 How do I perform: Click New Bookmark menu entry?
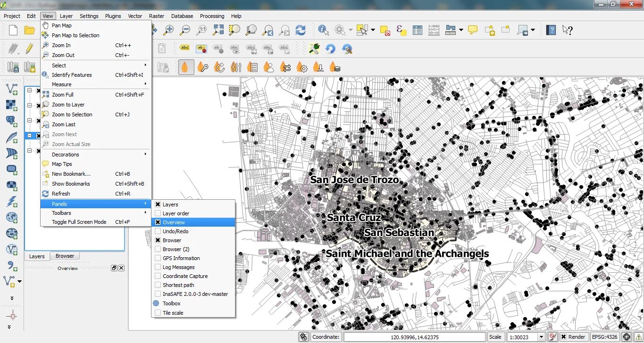[96, 174]
